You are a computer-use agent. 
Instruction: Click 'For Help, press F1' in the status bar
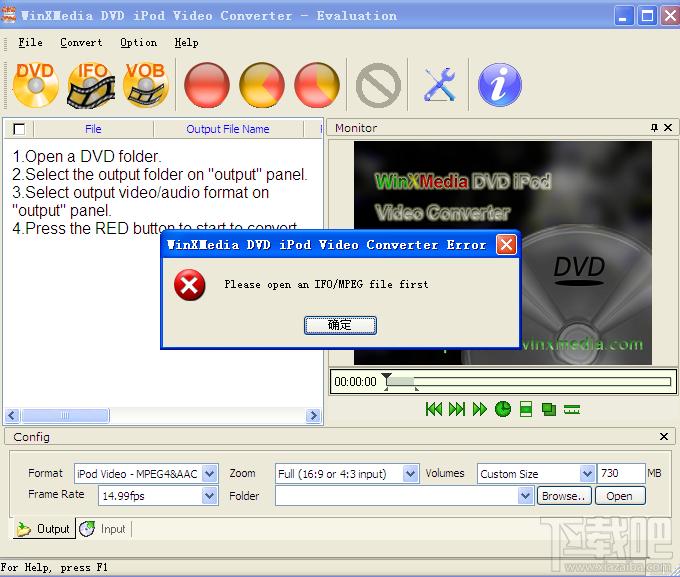point(54,567)
